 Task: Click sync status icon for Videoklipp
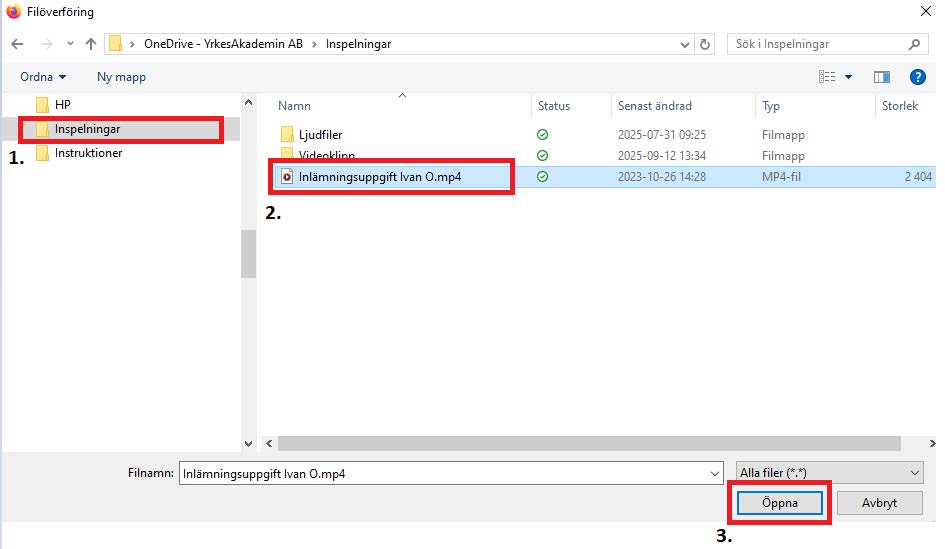pyautogui.click(x=542, y=155)
